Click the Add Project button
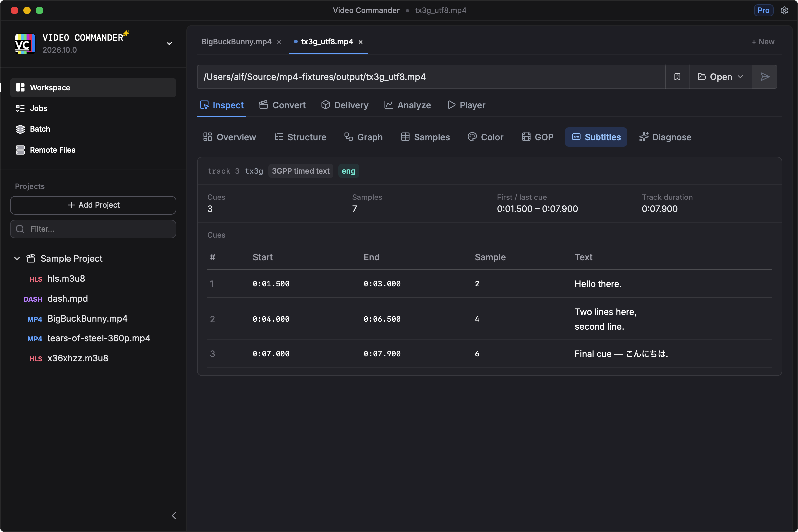Image resolution: width=798 pixels, height=532 pixels. click(93, 205)
